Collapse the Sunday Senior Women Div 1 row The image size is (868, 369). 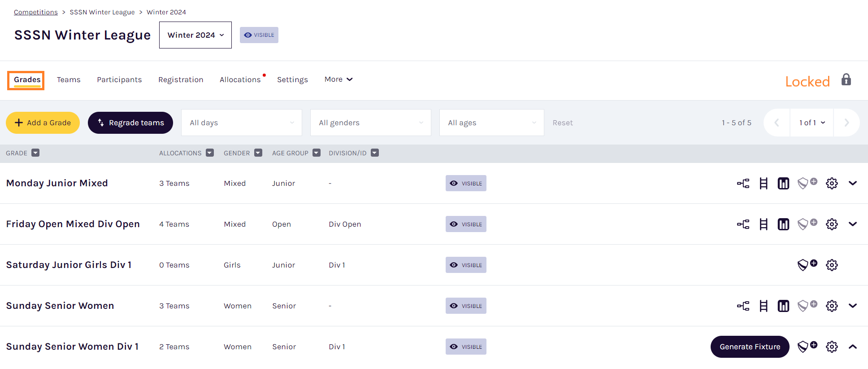click(x=853, y=347)
